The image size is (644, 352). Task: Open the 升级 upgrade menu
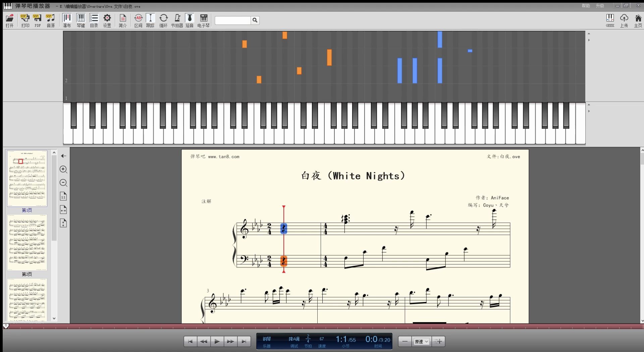[600, 6]
